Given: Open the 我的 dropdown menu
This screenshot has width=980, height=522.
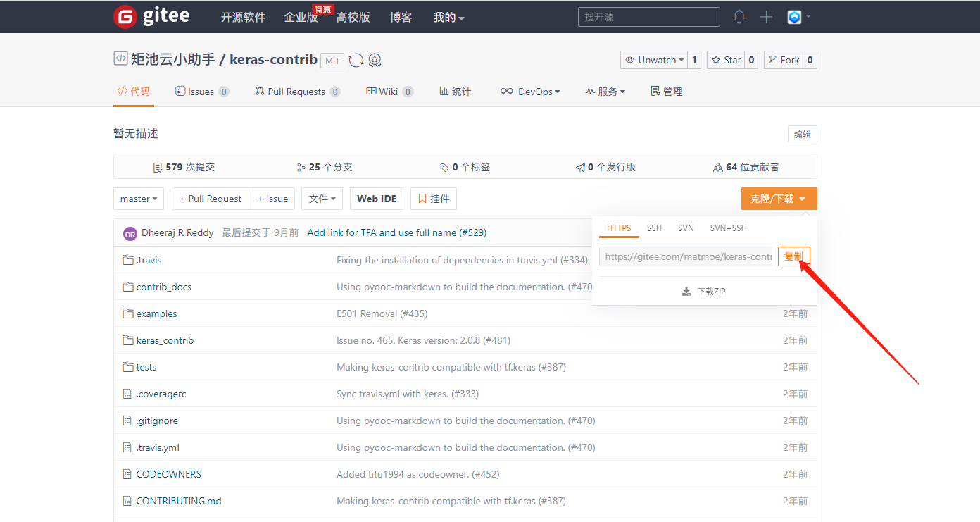Looking at the screenshot, I should click(x=449, y=18).
